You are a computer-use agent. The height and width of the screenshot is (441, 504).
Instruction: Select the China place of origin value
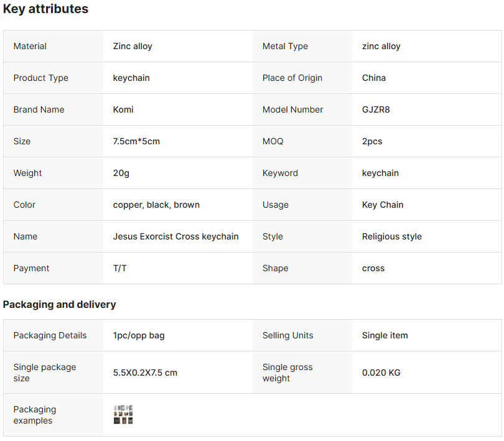click(x=374, y=78)
